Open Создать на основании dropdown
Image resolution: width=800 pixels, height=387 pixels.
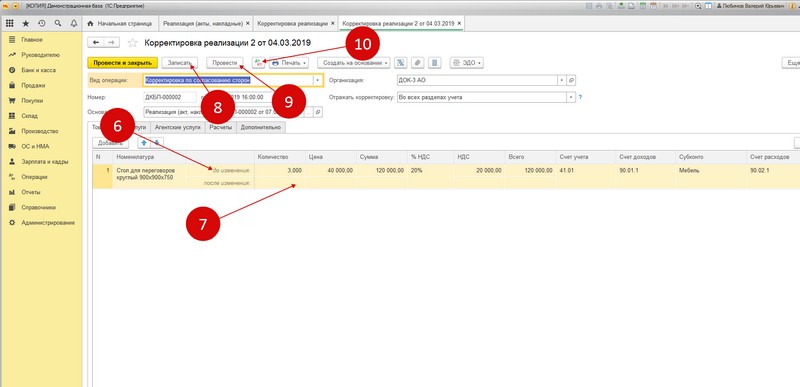tap(354, 63)
